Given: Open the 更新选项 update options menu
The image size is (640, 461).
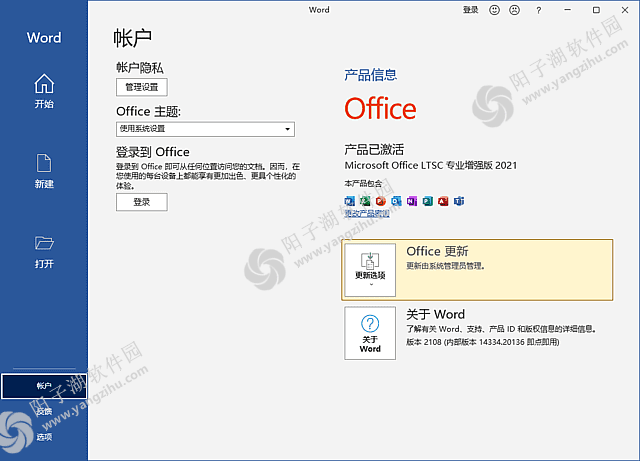Looking at the screenshot, I should pos(370,270).
